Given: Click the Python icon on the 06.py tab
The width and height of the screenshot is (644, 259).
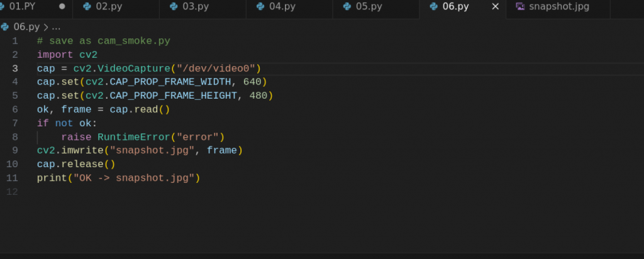Looking at the screenshot, I should click(434, 6).
